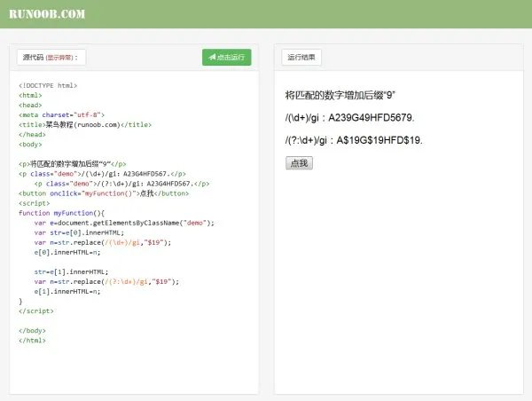Click the 点我 button in results
The image size is (532, 401).
pos(300,163)
